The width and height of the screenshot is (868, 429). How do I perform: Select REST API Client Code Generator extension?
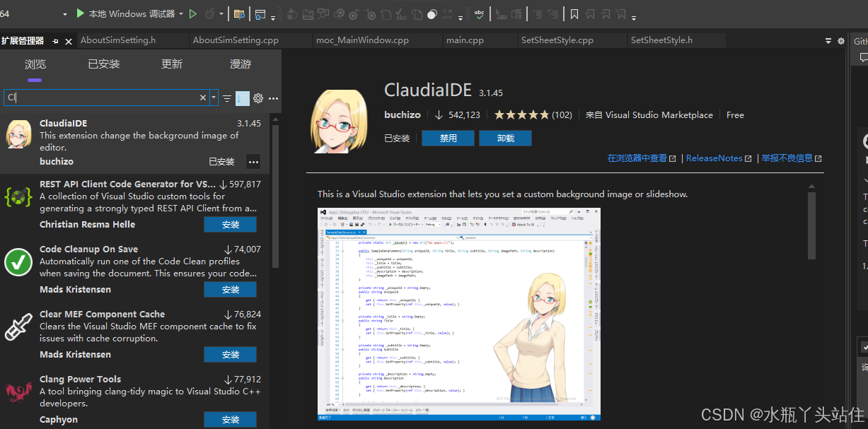(x=134, y=206)
